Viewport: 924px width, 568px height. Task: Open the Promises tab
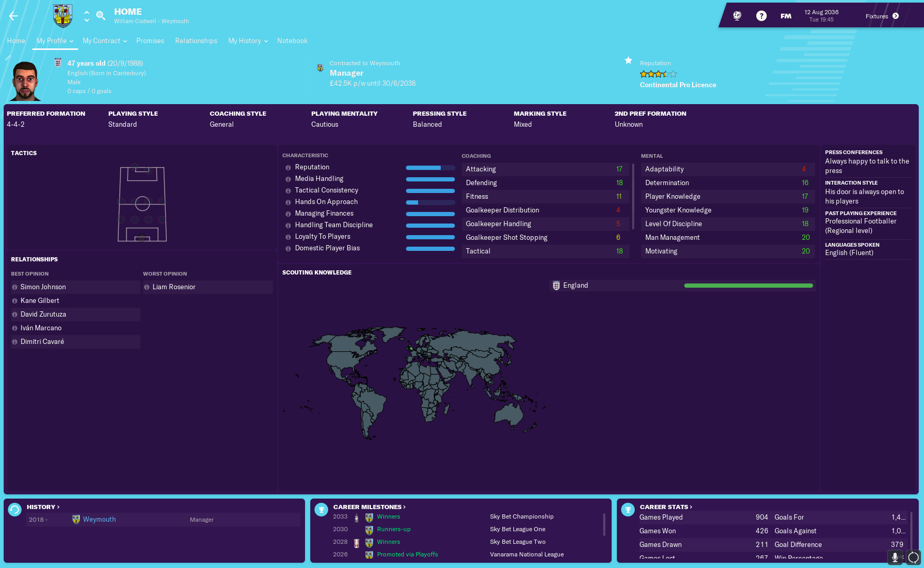point(150,40)
